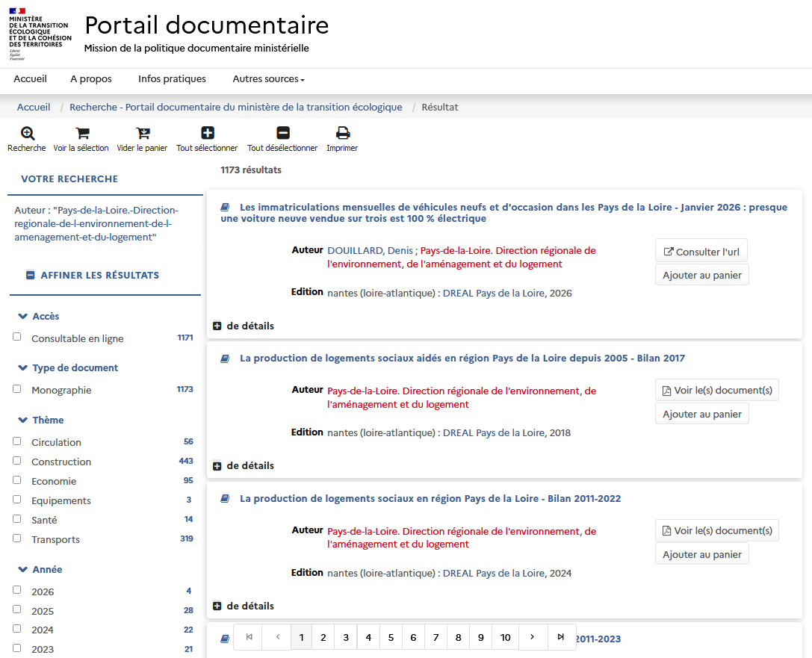Enable the Construction theme checkbox
812x658 pixels.
coord(17,461)
